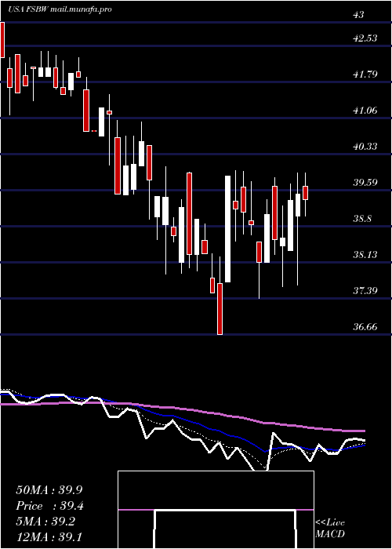Image resolution: width=392 pixels, height=549 pixels.
Task: Click the first red candlestick near 43
Action: pyautogui.click(x=2, y=40)
